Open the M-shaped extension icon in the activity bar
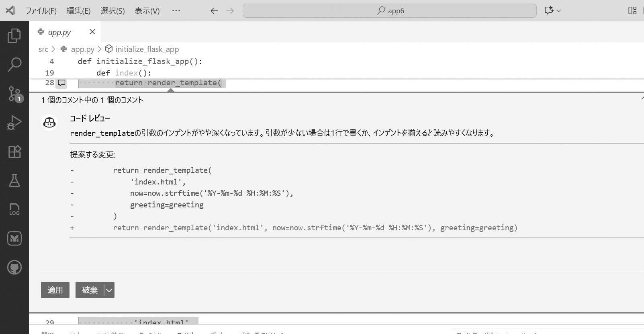This screenshot has height=334, width=644. pyautogui.click(x=14, y=238)
